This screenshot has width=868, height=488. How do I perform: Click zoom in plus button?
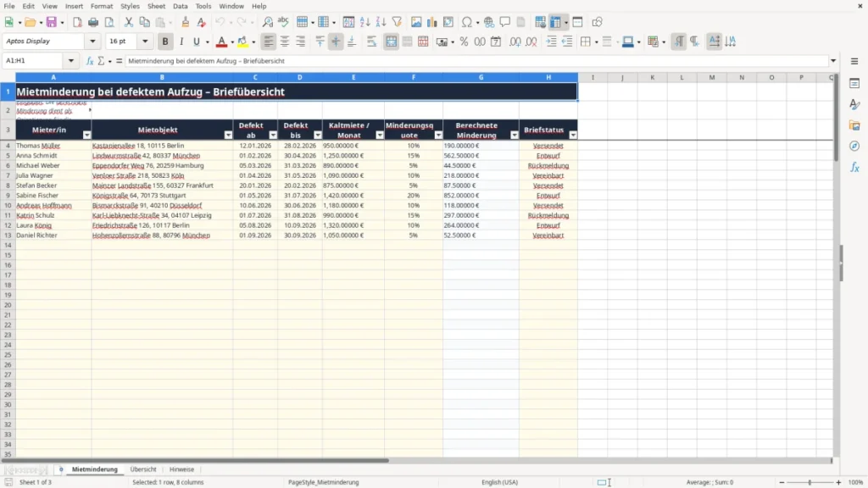(838, 482)
